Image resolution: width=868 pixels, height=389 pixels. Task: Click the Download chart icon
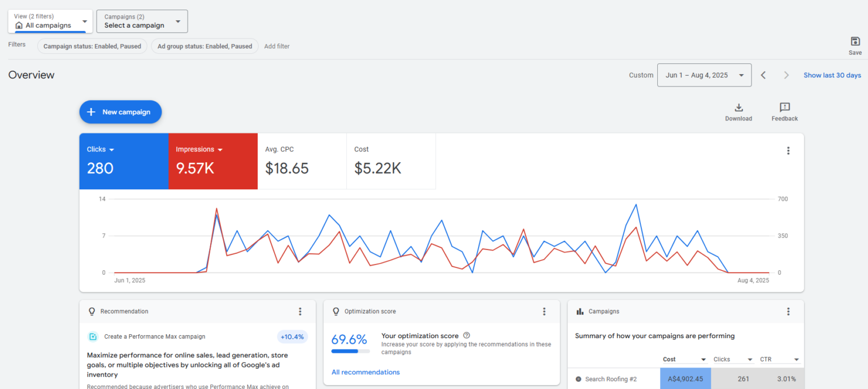coord(738,108)
